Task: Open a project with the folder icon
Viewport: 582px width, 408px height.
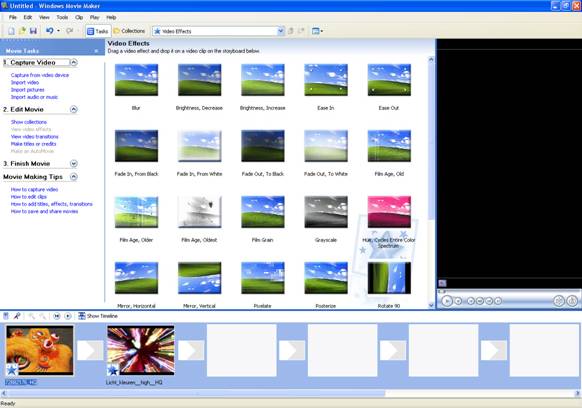Action: tap(22, 31)
